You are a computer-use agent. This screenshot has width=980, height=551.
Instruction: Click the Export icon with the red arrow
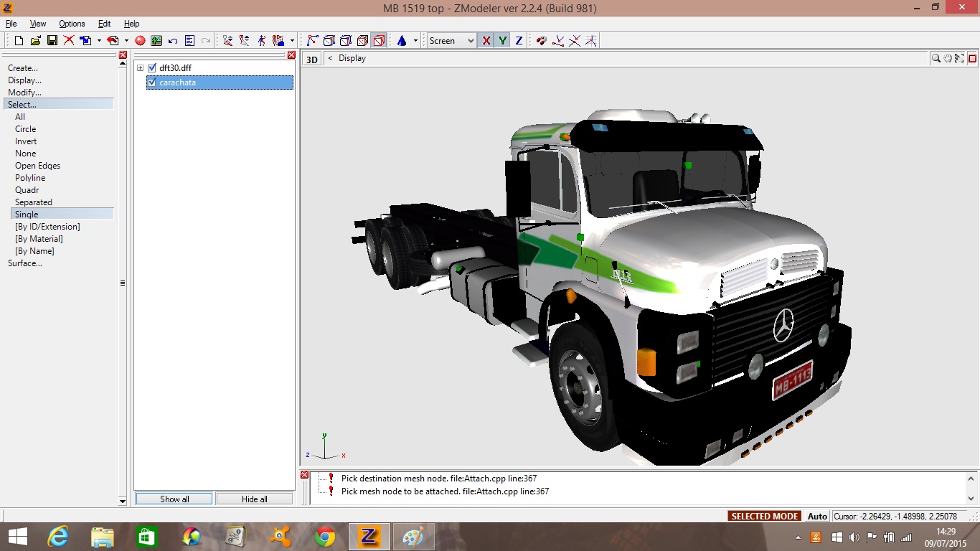(113, 41)
